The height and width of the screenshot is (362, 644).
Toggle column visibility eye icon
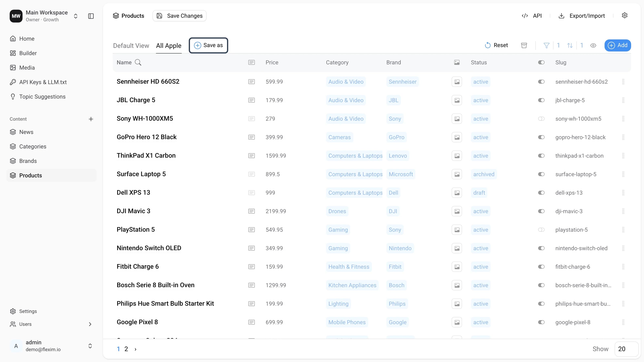point(593,45)
